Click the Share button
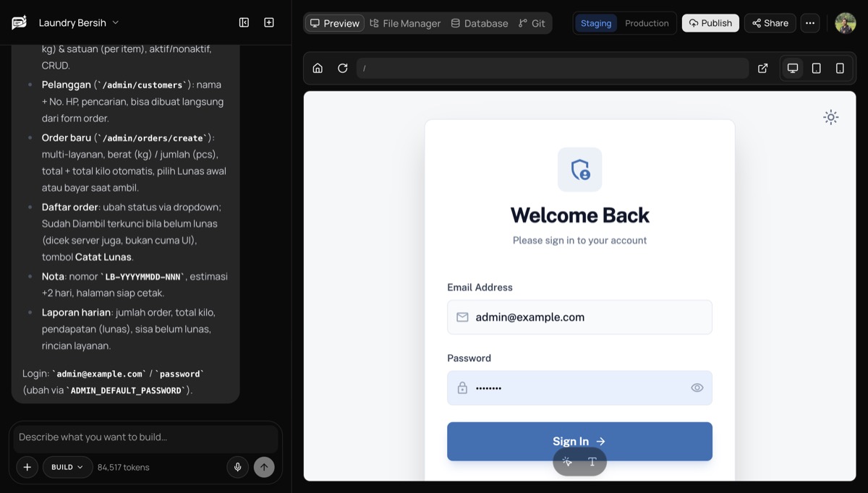The width and height of the screenshot is (868, 493). [x=770, y=23]
